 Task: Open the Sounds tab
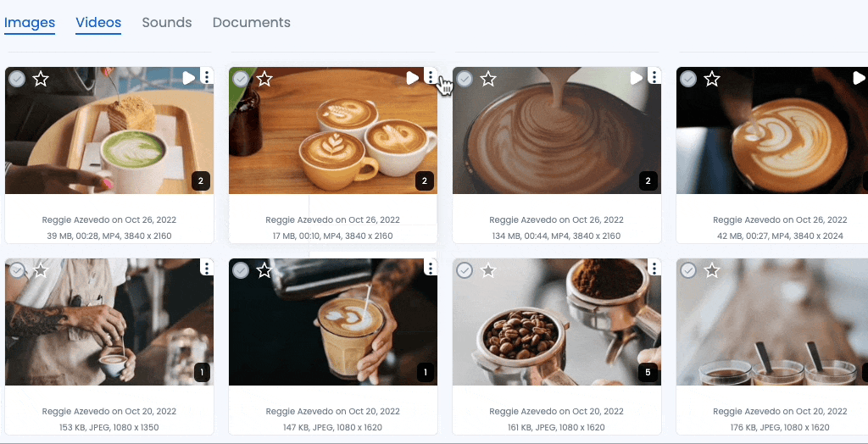167,23
